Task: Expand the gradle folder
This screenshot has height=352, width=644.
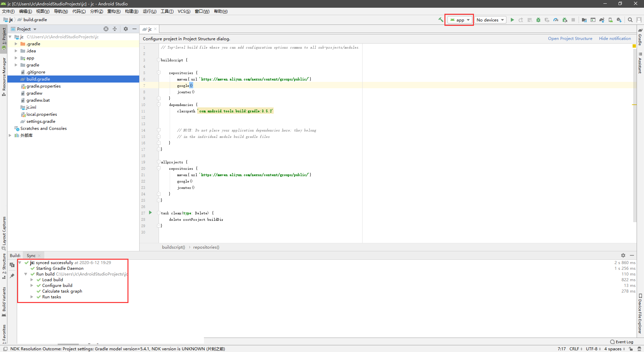Action: tap(16, 65)
